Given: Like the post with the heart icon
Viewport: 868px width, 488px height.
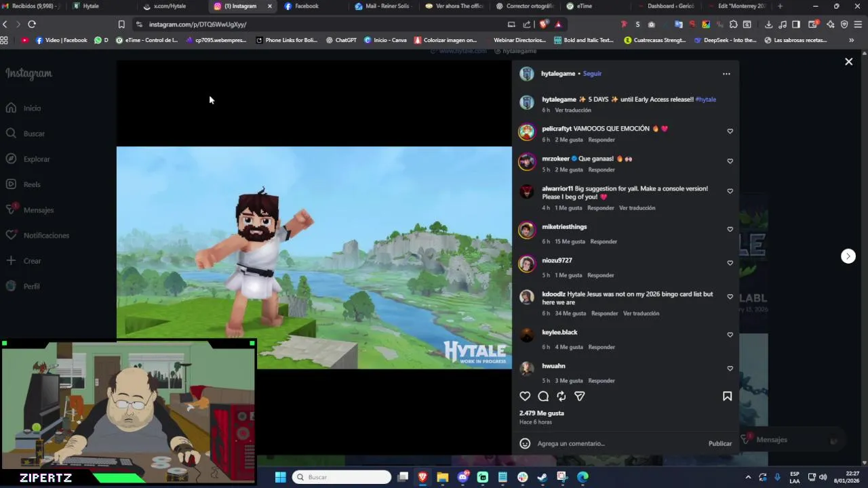Looking at the screenshot, I should click(525, 396).
